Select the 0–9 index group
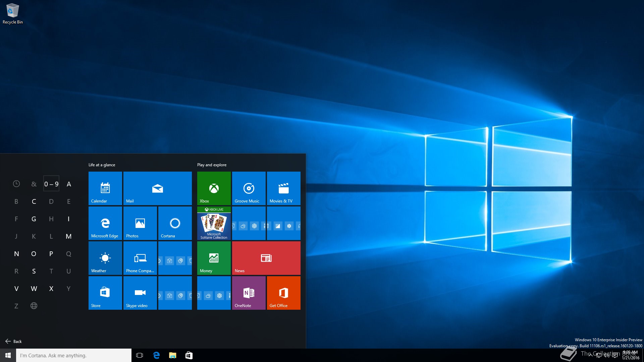The image size is (644, 362). [51, 184]
